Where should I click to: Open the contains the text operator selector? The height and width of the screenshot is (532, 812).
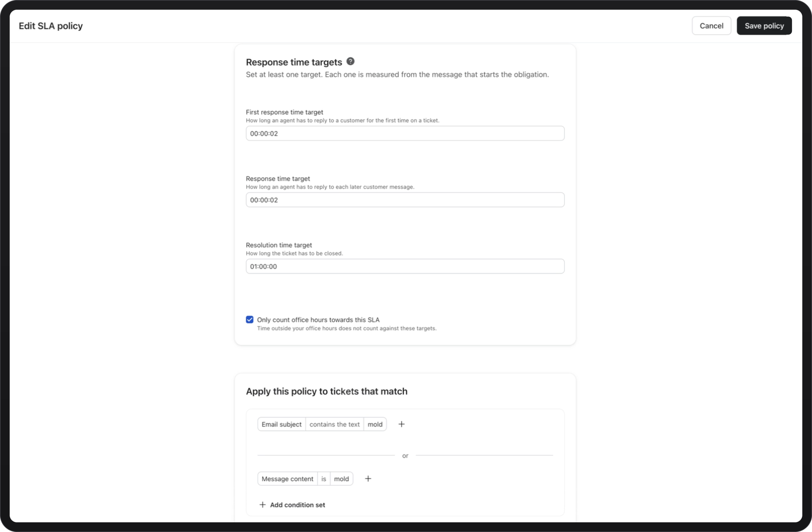[x=334, y=424]
